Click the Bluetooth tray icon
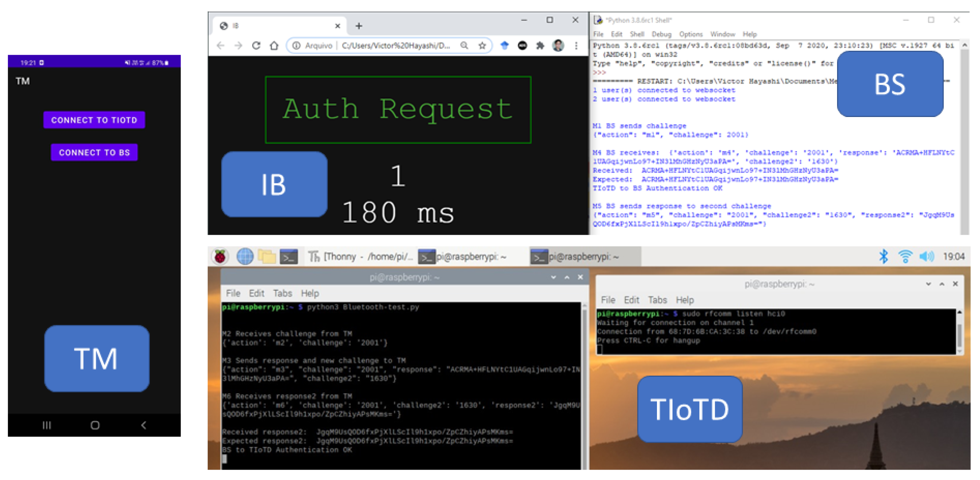Image resolution: width=980 pixels, height=480 pixels. [x=883, y=256]
